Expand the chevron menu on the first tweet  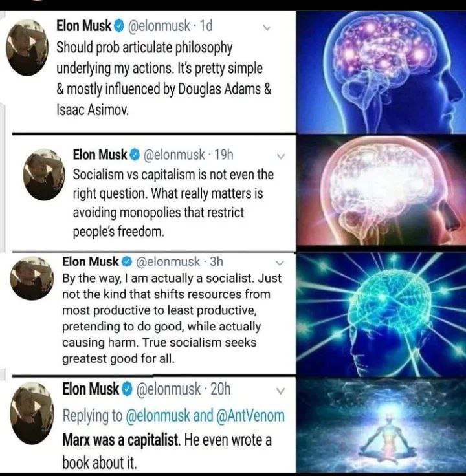(x=267, y=28)
